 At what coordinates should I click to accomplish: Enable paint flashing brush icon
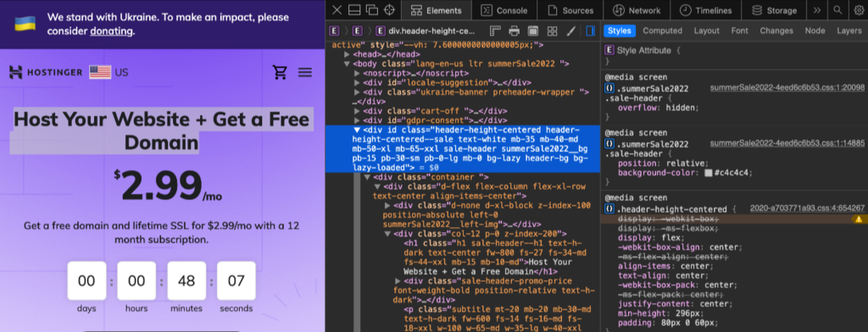571,30
